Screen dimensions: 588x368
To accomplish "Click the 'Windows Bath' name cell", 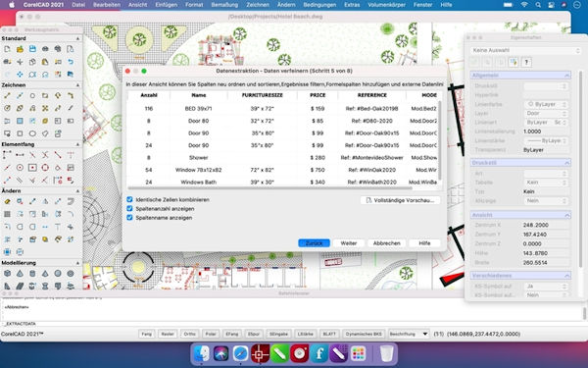I will point(198,183).
